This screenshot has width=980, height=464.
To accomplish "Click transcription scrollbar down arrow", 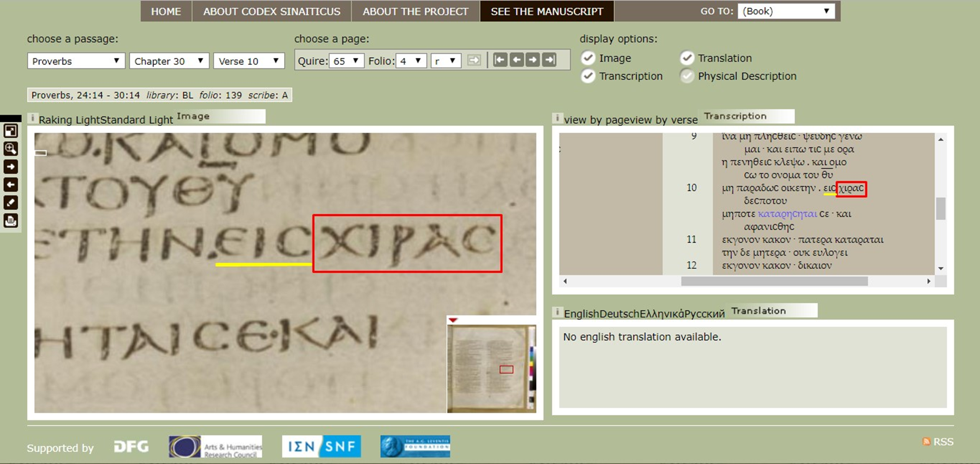I will tap(941, 268).
